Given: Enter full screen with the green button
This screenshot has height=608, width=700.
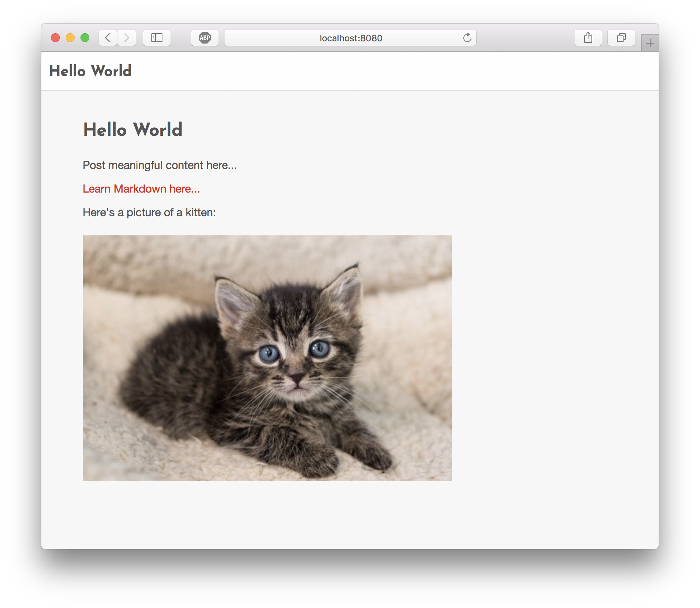Looking at the screenshot, I should click(x=85, y=38).
